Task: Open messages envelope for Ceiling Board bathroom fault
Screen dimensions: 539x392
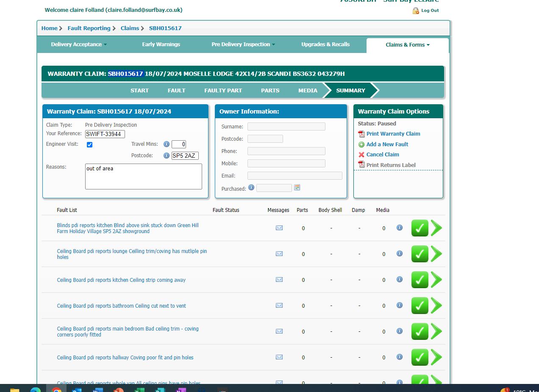Action: tap(279, 305)
